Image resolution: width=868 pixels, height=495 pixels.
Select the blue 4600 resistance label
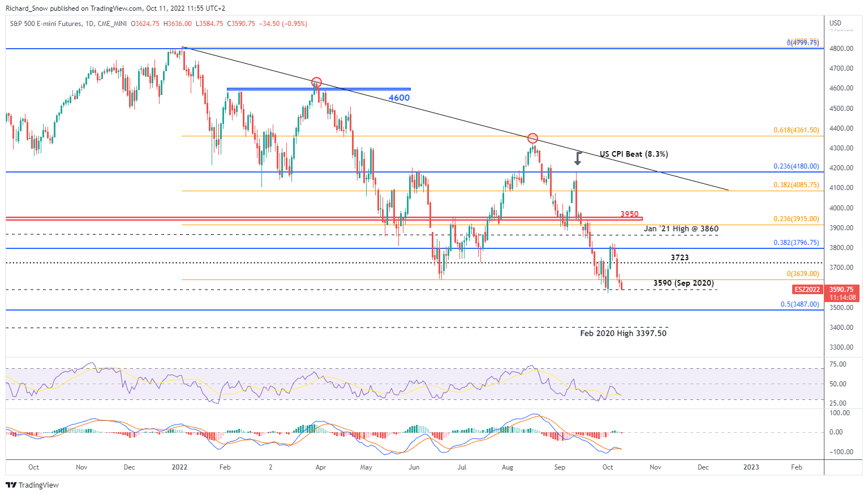[x=399, y=98]
